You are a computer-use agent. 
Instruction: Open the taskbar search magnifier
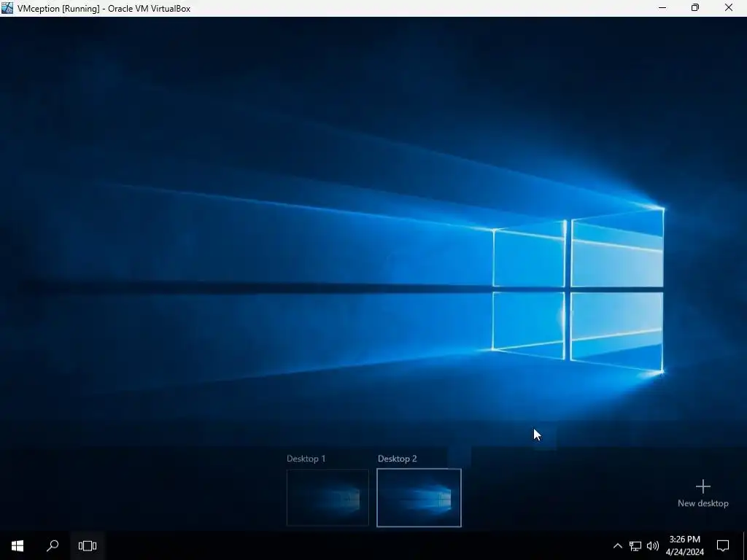53,545
